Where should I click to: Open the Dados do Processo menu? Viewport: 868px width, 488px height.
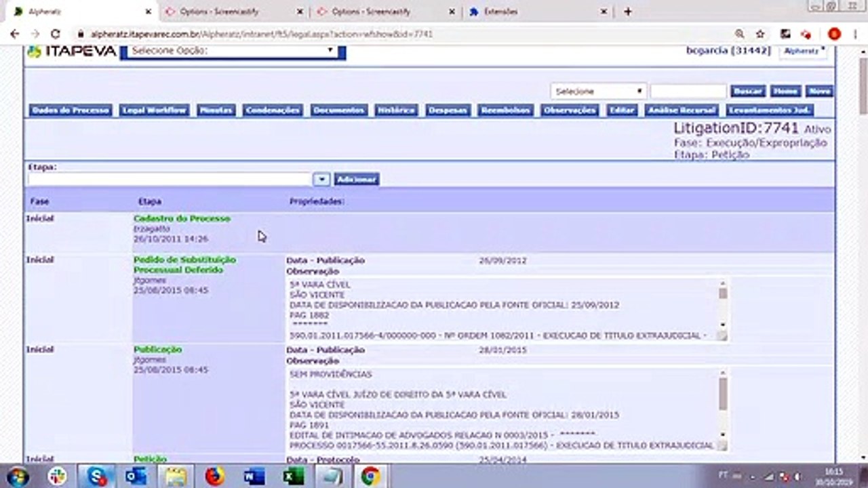[71, 110]
